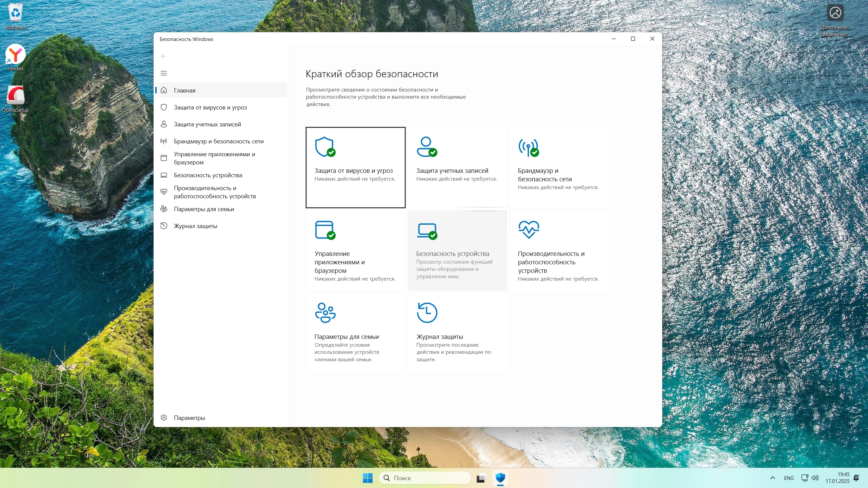The height and width of the screenshot is (488, 868).
Task: Toggle the hamburger navigation menu
Action: click(x=164, y=73)
